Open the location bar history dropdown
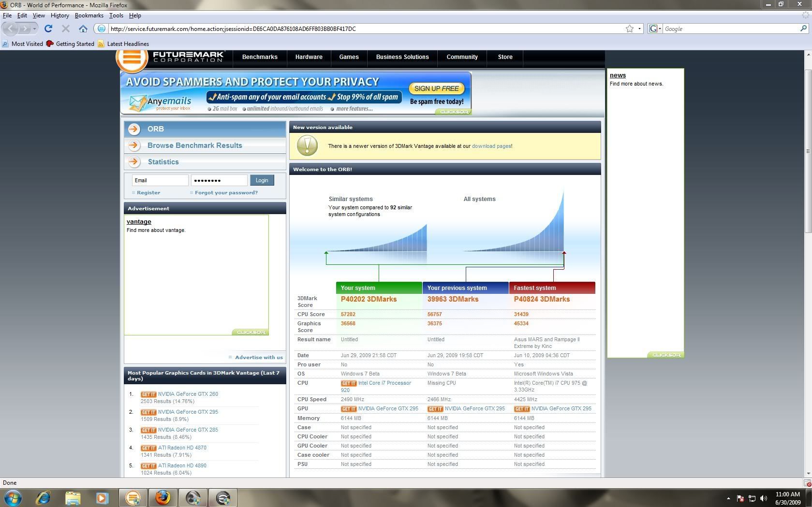 (x=639, y=29)
